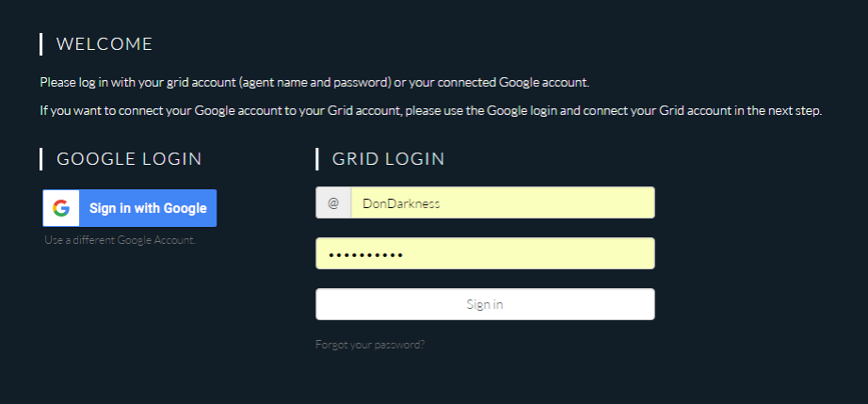
Task: Click the DonDarkness text in username box
Action: pos(401,203)
